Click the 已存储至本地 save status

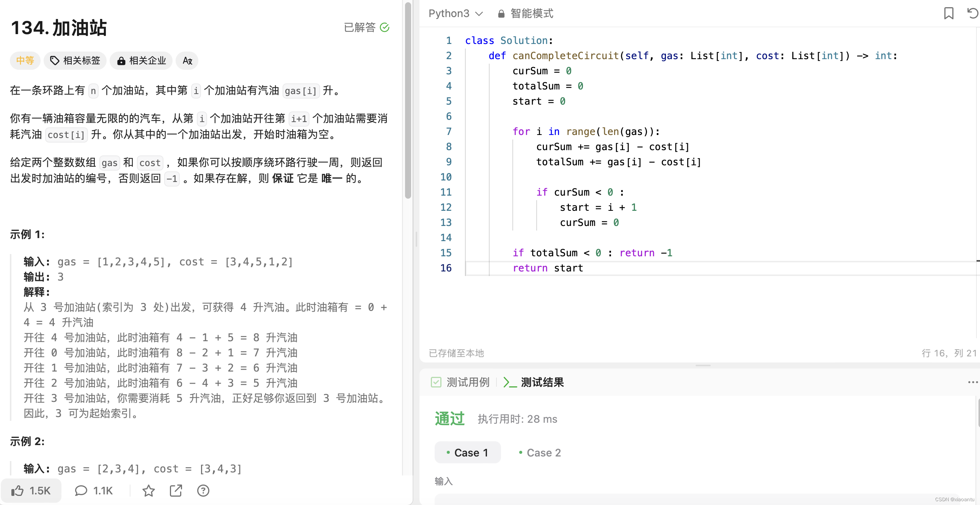point(456,353)
